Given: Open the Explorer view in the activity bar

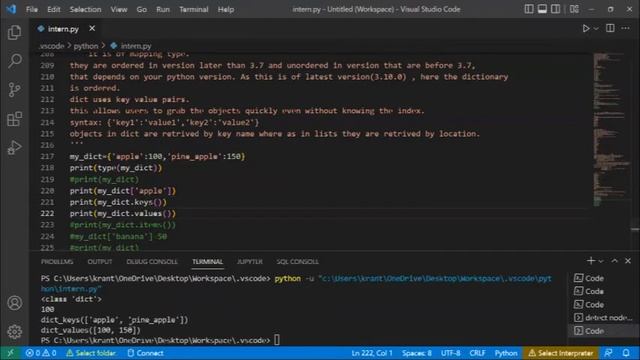Looking at the screenshot, I should coord(14,32).
